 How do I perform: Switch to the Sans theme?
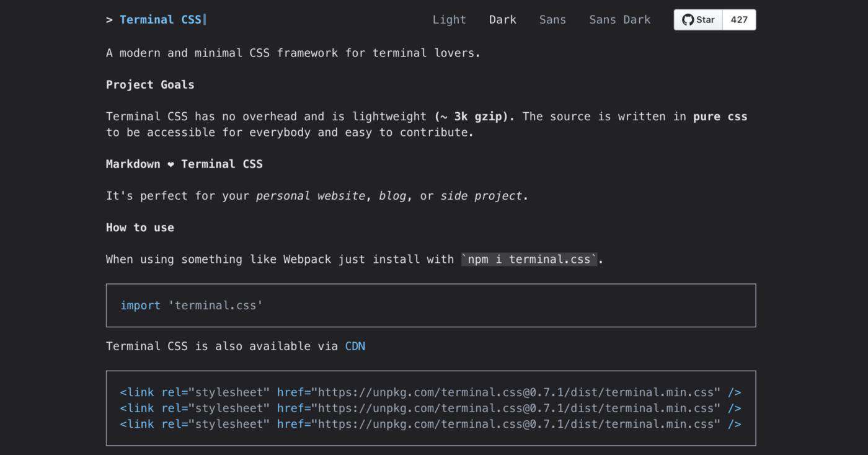[x=552, y=20]
